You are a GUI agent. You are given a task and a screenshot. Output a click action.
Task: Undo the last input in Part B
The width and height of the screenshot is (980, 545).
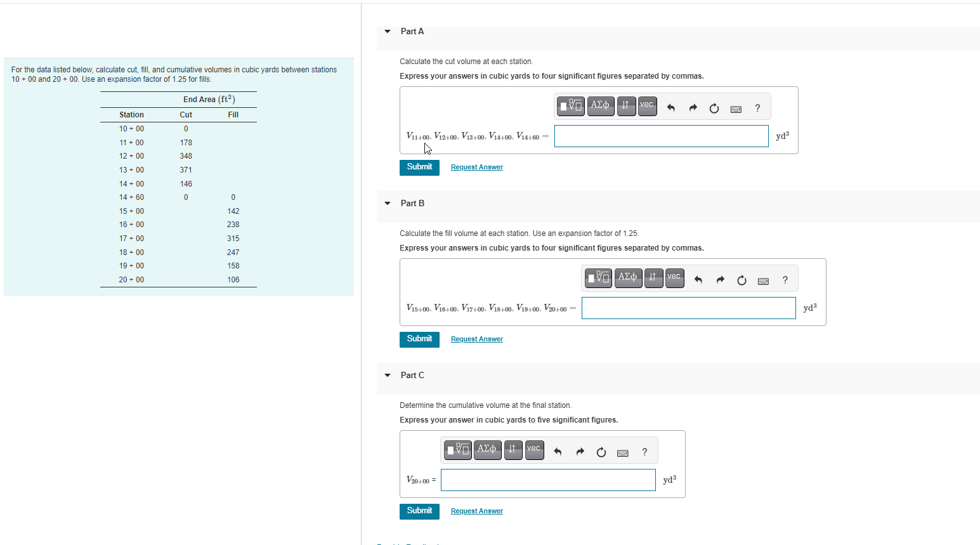(699, 278)
